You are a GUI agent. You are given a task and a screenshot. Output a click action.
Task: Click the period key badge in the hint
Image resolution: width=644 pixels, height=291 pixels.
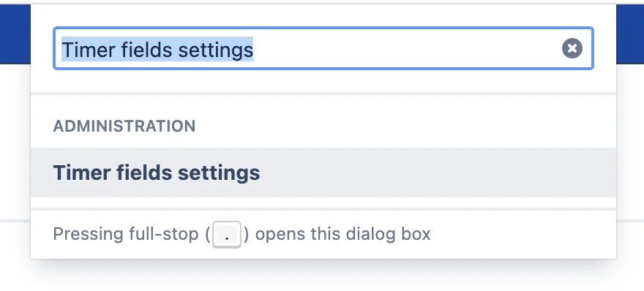coord(227,235)
